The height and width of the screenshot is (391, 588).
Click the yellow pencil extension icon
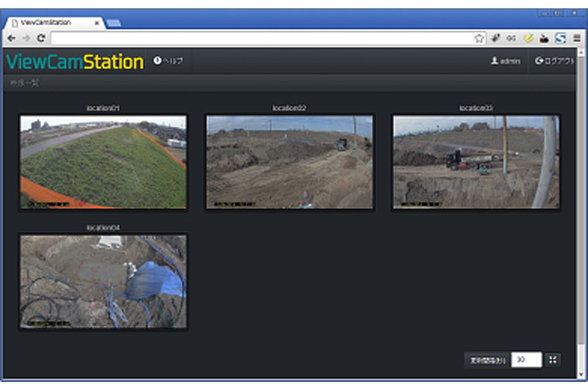528,39
